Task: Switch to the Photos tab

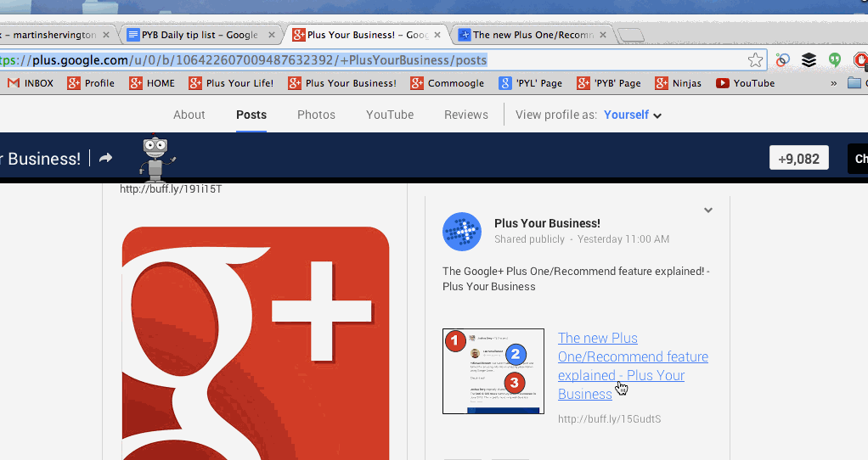Action: pos(316,115)
